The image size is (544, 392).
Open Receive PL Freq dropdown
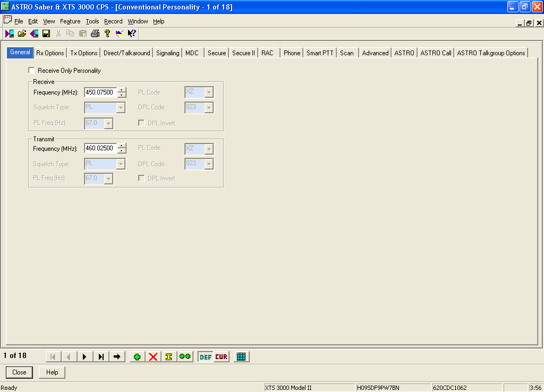[108, 123]
